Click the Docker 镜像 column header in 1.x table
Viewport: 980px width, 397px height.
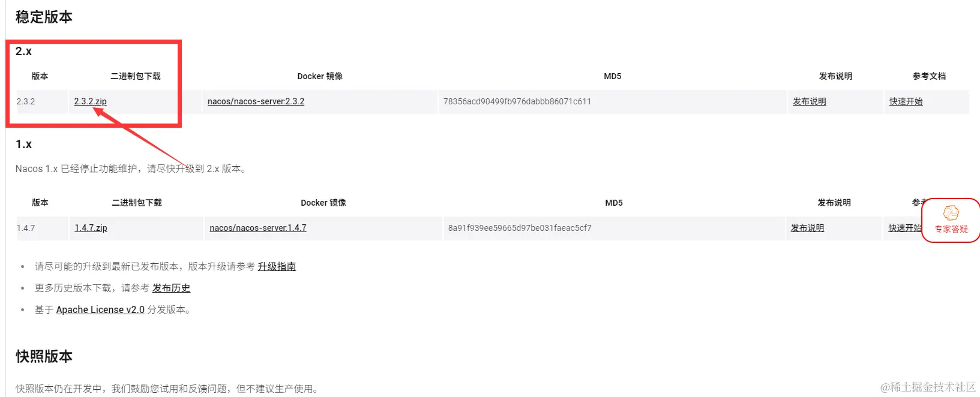coord(323,203)
